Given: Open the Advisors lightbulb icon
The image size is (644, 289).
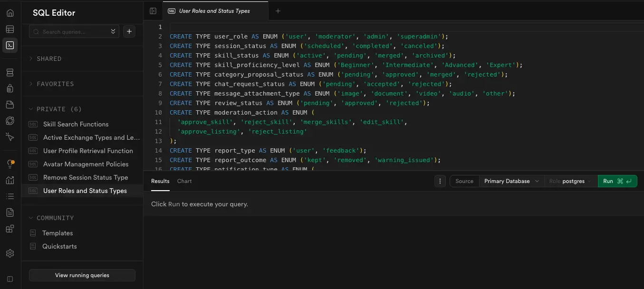Looking at the screenshot, I should 10,164.
